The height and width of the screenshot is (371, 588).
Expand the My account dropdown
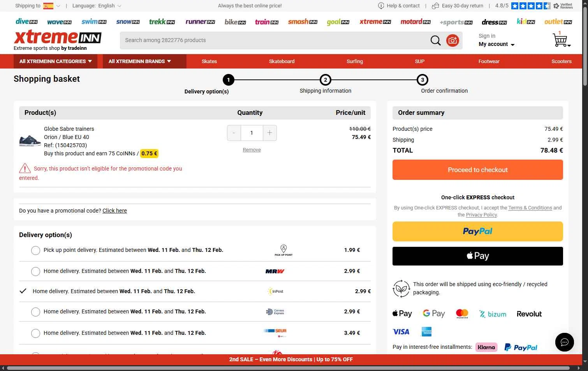point(496,44)
